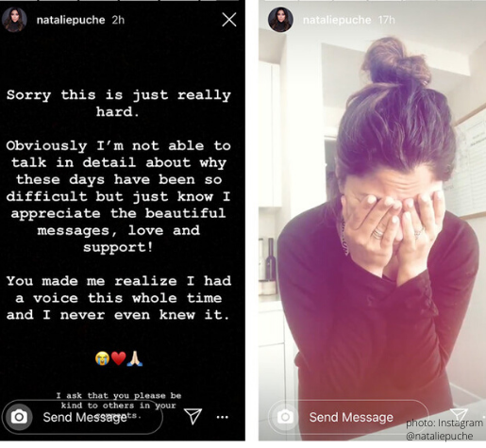
Task: Tap the crying face emoji
Action: coord(103,358)
